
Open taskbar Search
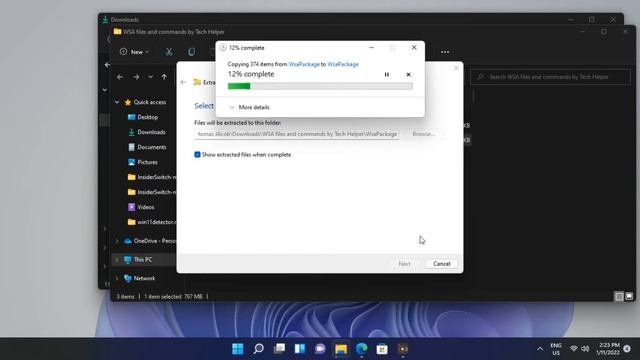[x=258, y=349]
